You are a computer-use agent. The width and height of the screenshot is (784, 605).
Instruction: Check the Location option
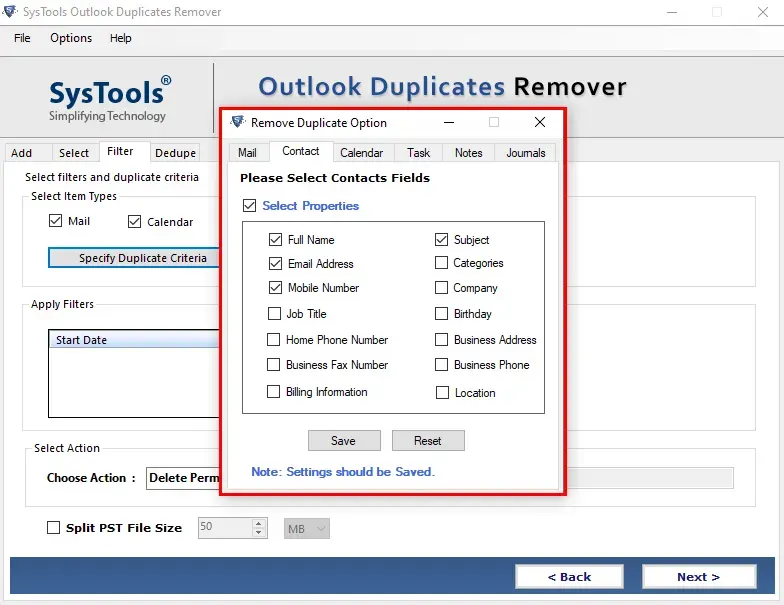coord(442,392)
